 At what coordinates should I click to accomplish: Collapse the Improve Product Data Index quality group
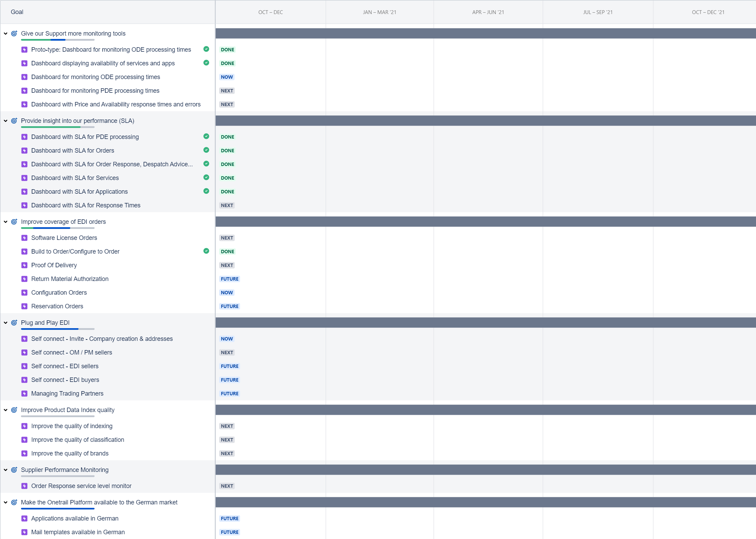(5, 410)
